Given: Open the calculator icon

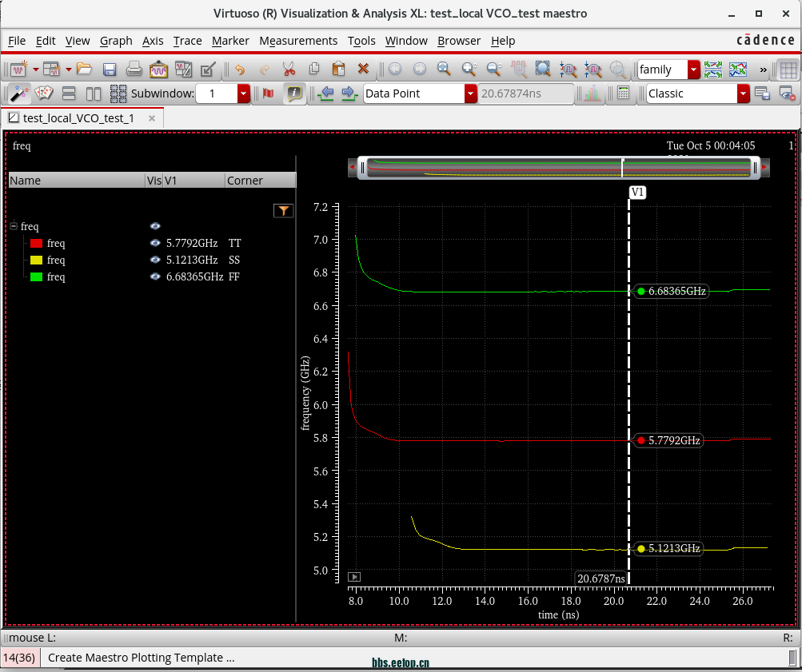Looking at the screenshot, I should [623, 93].
